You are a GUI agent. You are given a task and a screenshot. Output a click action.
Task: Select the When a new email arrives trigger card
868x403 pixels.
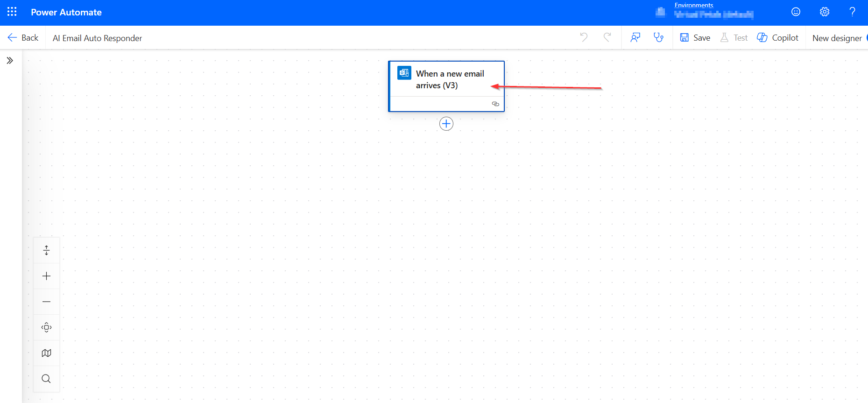coord(446,86)
